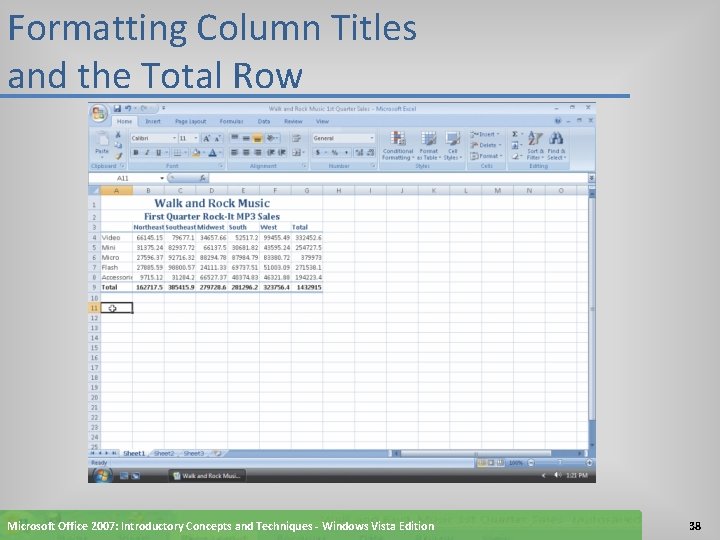Cut the selection with scissors icon

(118, 135)
